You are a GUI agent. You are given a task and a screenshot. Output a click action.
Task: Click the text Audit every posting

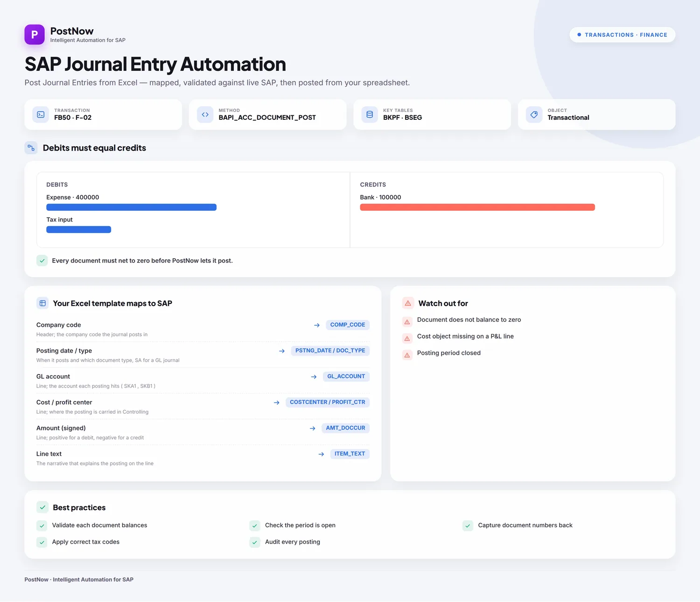(293, 542)
